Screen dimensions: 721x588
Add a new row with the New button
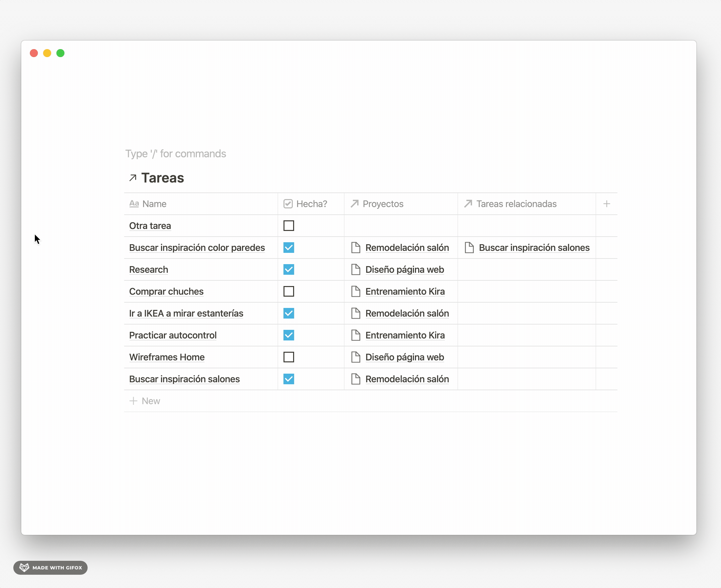(145, 401)
